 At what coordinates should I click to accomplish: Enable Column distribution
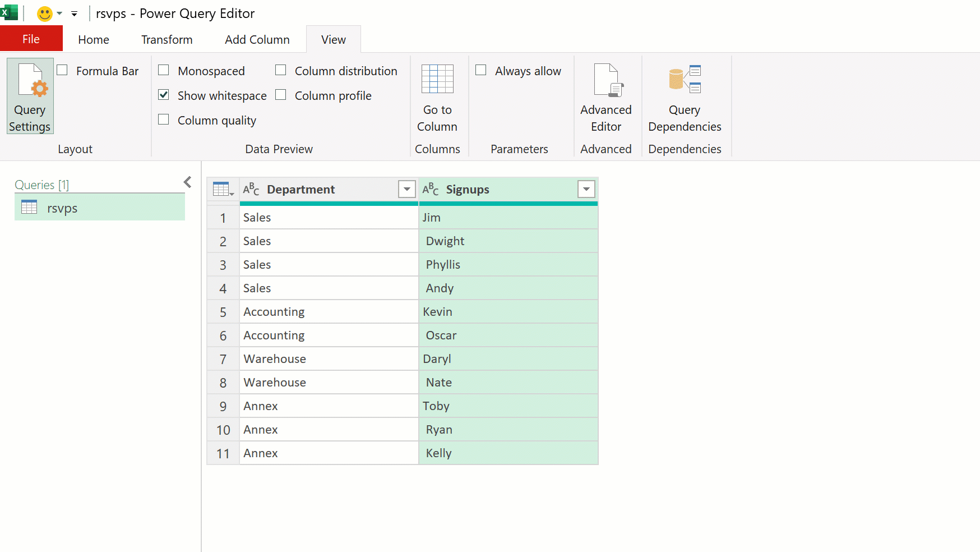coord(280,70)
